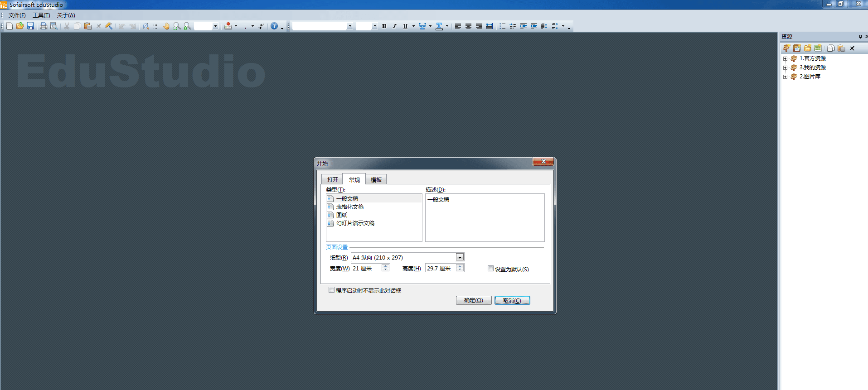The image size is (868, 390).
Task: Check 程序启动时不显示此对话框 checkbox
Action: [331, 290]
